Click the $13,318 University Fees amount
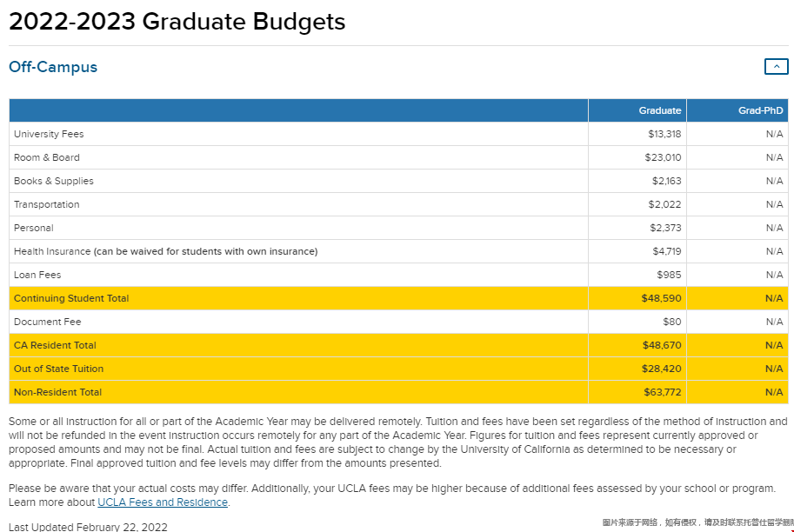Image resolution: width=794 pixels, height=532 pixels. click(664, 134)
